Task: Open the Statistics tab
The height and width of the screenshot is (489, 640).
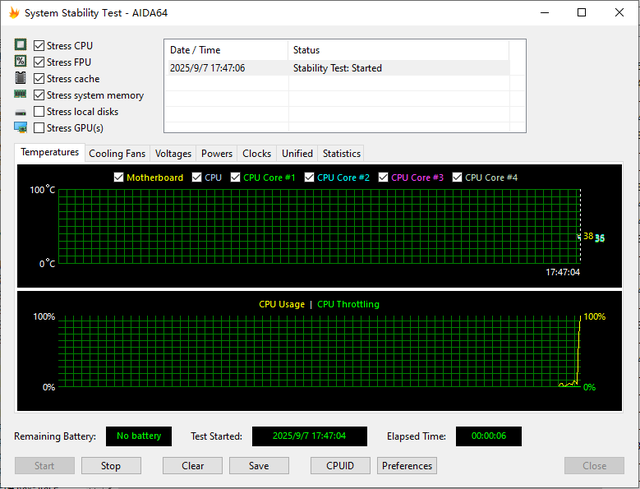Action: (342, 153)
